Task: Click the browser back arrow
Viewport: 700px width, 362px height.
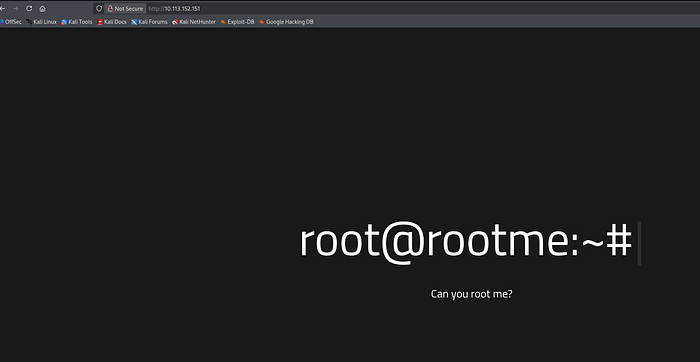Action: click(2, 8)
